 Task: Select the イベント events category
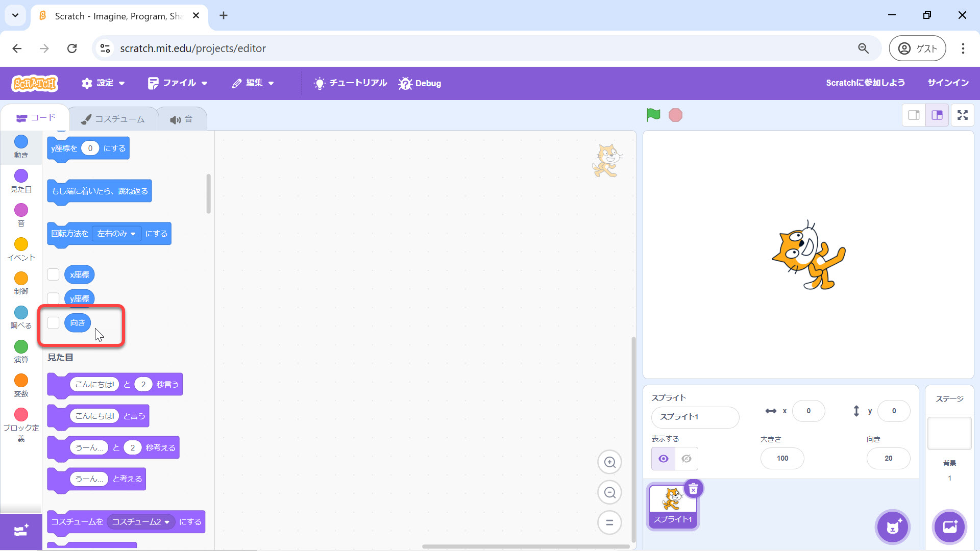click(x=21, y=249)
